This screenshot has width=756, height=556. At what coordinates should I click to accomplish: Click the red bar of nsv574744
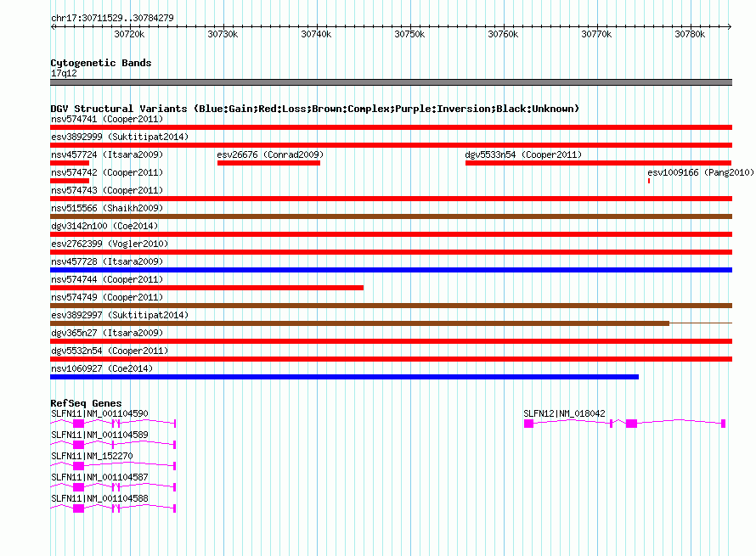[207, 288]
